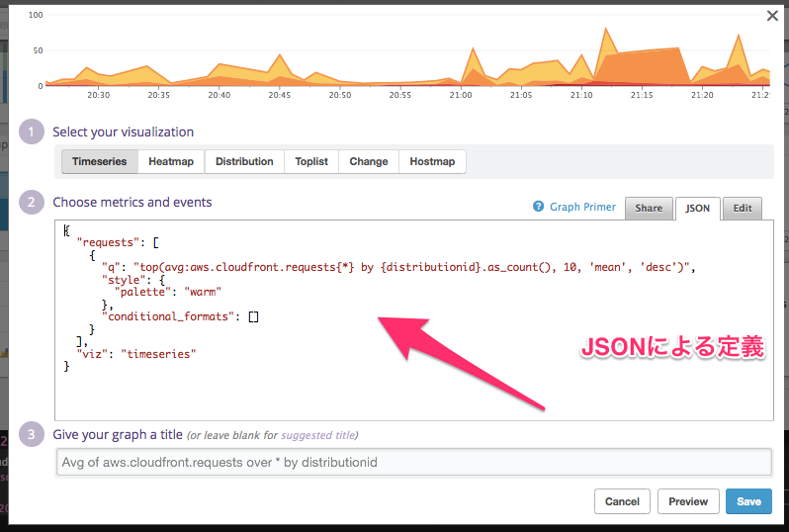
Task: Select the Heatmap visualization
Action: (x=171, y=161)
